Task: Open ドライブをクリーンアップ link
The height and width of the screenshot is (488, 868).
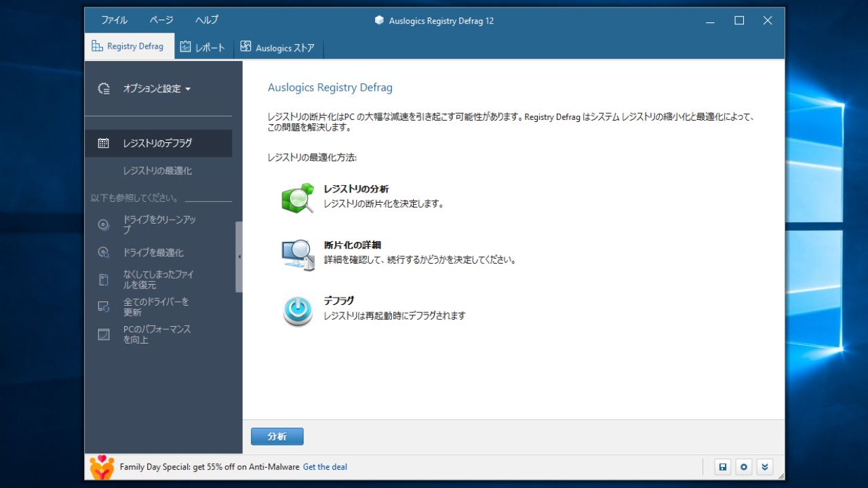Action: pyautogui.click(x=159, y=225)
